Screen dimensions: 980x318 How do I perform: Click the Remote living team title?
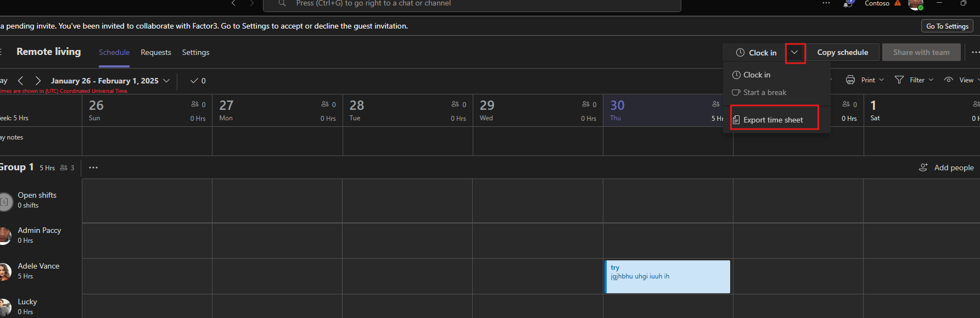(x=48, y=52)
